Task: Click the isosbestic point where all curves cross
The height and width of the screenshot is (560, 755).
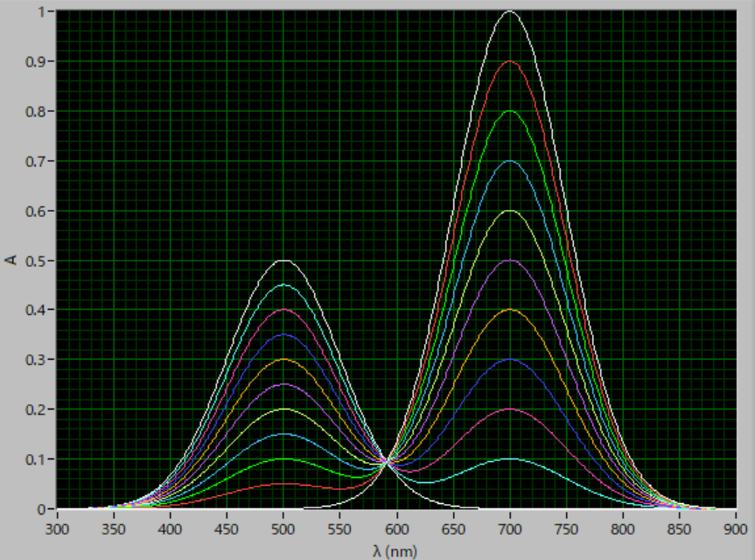Action: tap(386, 462)
